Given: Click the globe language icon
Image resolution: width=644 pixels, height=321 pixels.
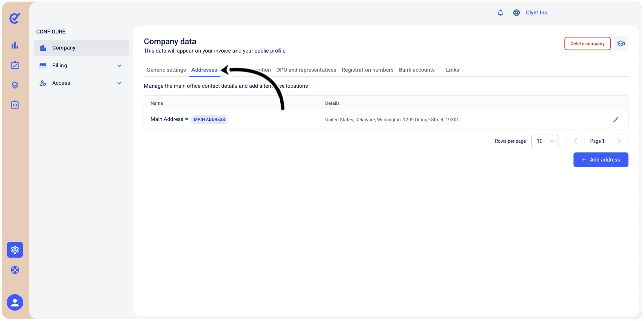Looking at the screenshot, I should 516,13.
